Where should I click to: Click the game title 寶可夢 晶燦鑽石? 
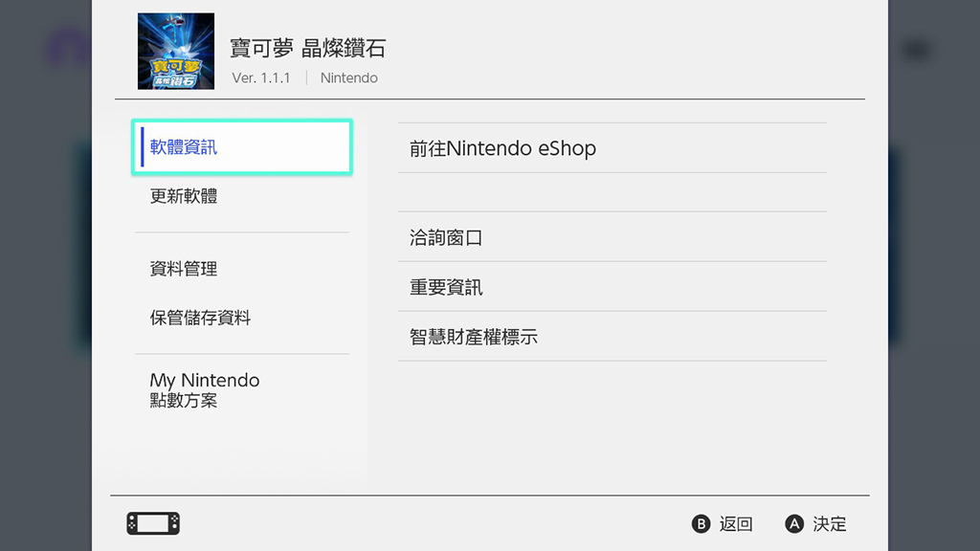(307, 49)
